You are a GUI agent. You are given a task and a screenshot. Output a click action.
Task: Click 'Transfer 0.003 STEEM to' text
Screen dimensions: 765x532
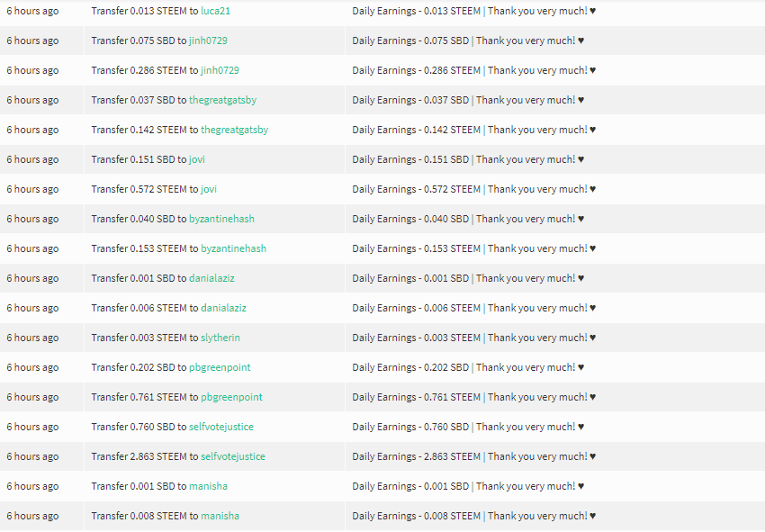[144, 338]
